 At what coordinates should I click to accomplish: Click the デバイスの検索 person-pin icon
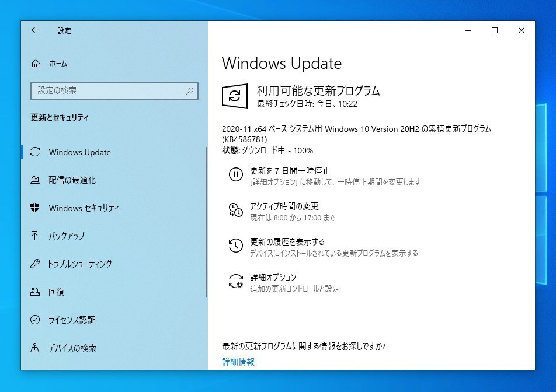[x=35, y=348]
